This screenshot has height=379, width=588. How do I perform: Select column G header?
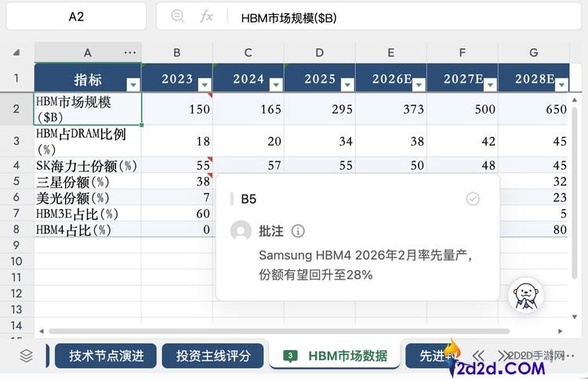pyautogui.click(x=534, y=52)
